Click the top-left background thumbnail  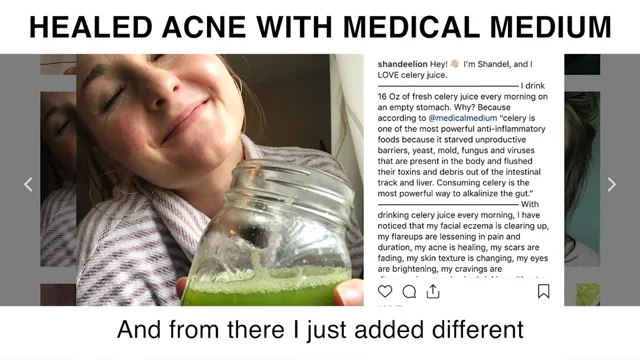point(58,64)
